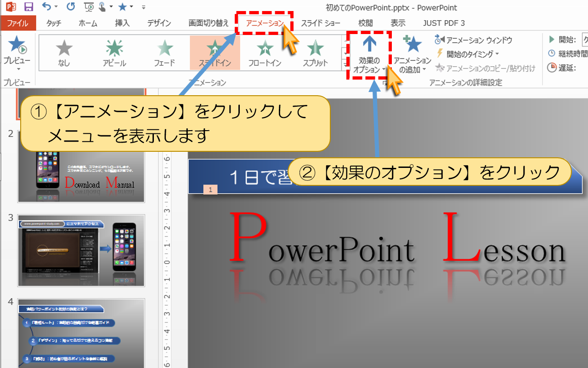Select the アピール animation effect

114,53
